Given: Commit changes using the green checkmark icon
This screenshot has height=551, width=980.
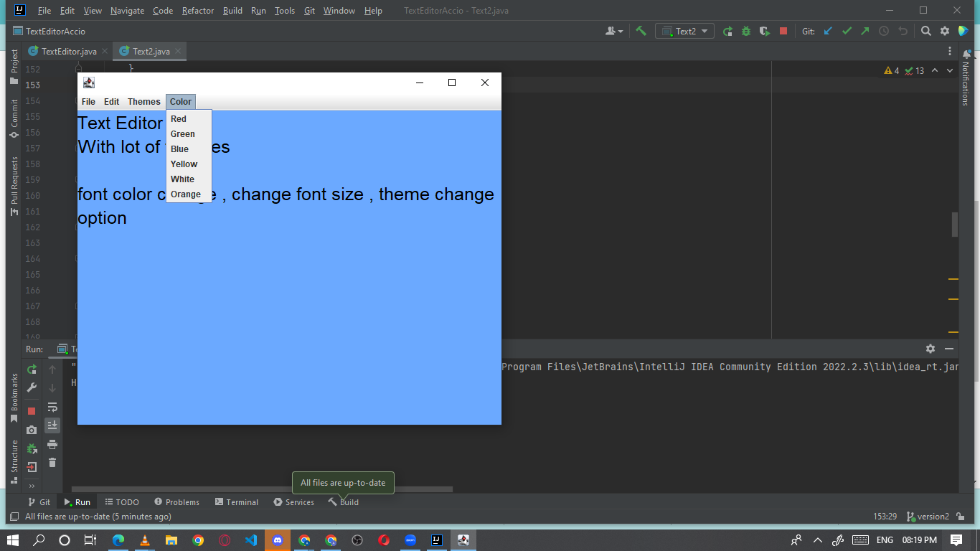Looking at the screenshot, I should tap(847, 31).
